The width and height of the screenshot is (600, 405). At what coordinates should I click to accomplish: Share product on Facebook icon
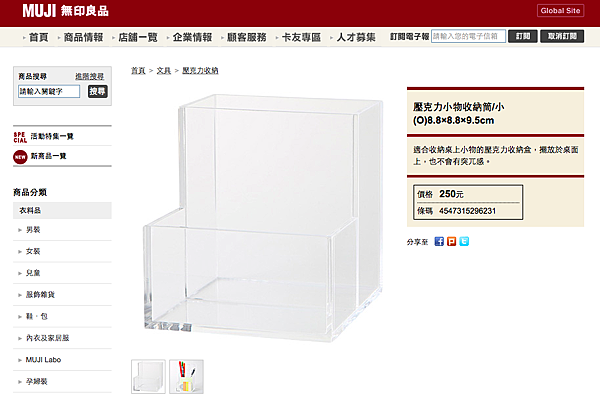(439, 242)
